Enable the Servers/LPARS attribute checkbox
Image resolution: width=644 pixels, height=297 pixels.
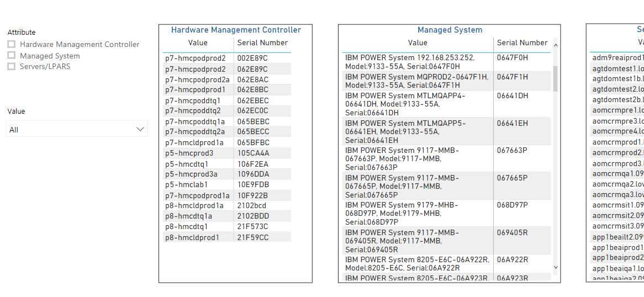(12, 66)
